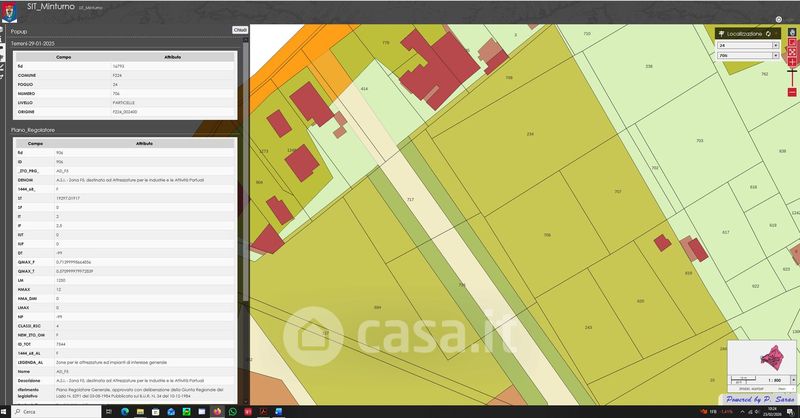This screenshot has height=418, width=800.
Task: Click the overview minimap thumbnail
Action: [x=756, y=359]
